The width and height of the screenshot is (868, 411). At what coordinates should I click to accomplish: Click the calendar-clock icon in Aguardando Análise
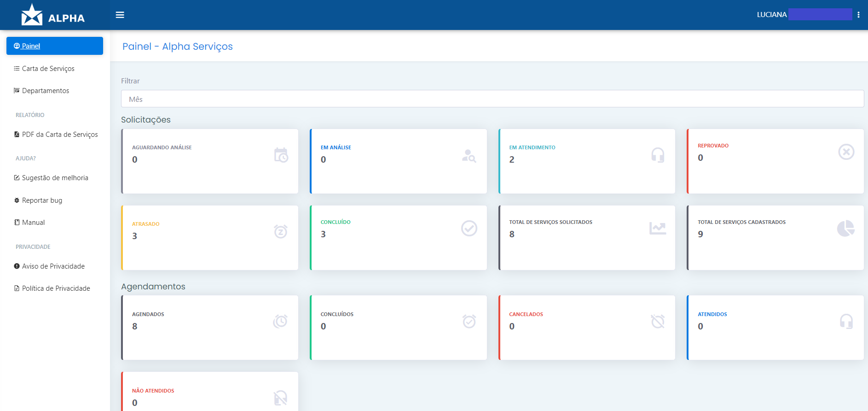pos(281,155)
